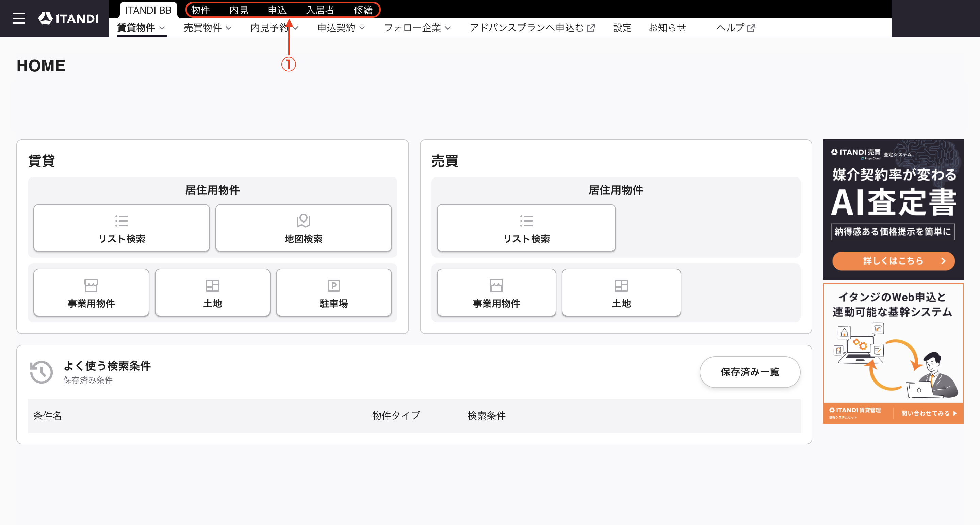
Task: Expand the フォロー企業 dropdown menu
Action: [417, 28]
